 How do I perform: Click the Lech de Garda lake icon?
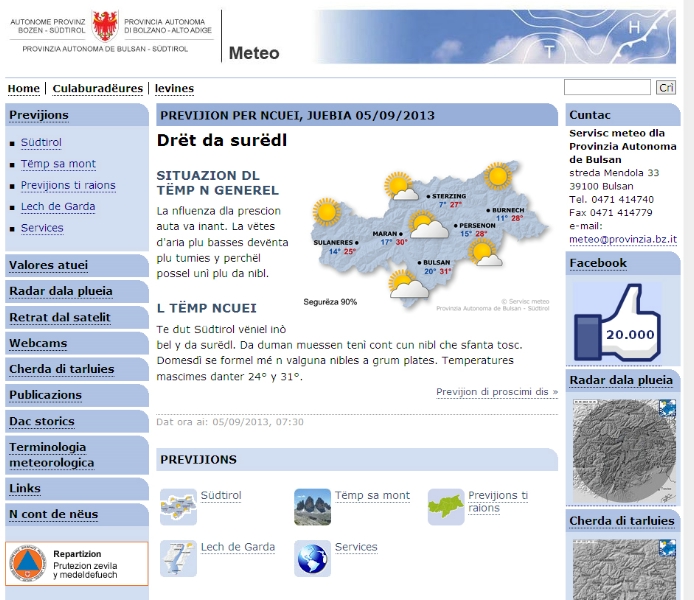[178, 558]
